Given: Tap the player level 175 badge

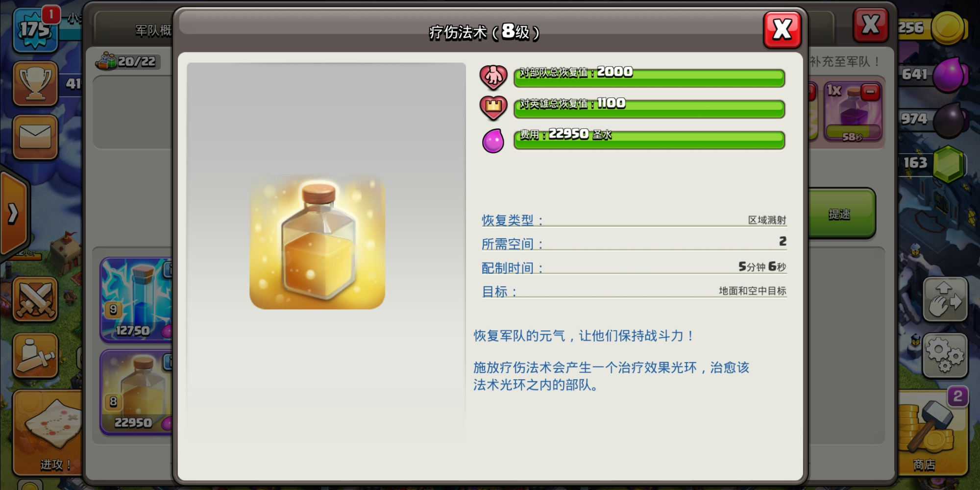Looking at the screenshot, I should (x=34, y=30).
